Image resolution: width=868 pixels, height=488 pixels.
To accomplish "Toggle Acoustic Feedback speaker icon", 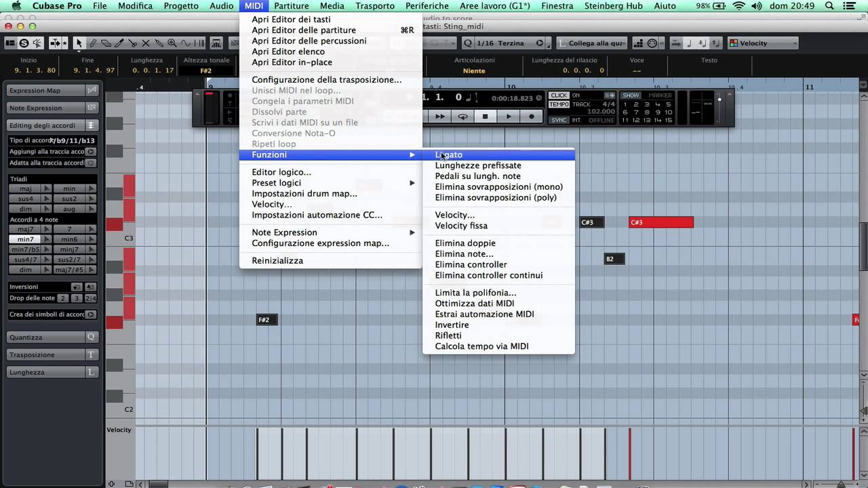I will (37, 43).
